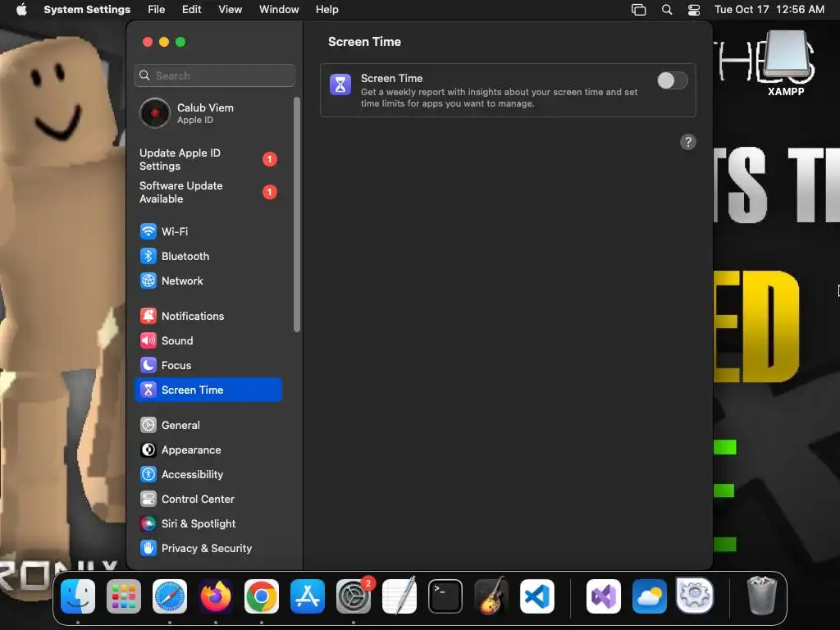Click the sidebar scrollbar
This screenshot has height=630, width=840.
coord(297,214)
